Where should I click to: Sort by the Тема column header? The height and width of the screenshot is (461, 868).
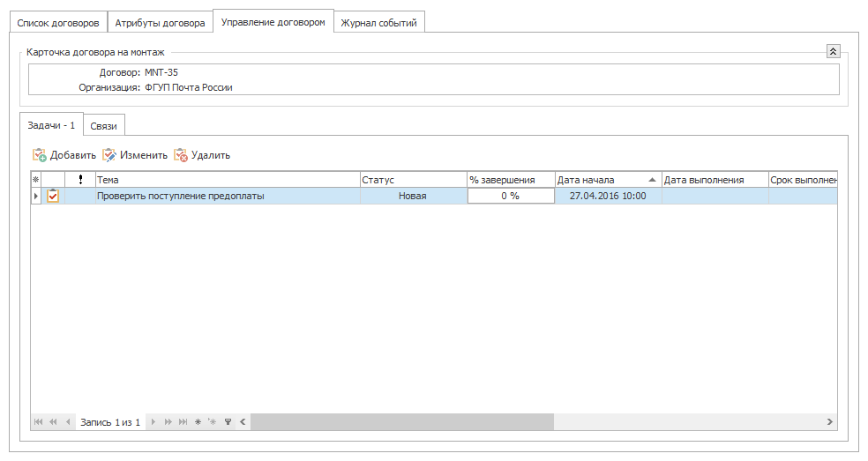(x=228, y=179)
